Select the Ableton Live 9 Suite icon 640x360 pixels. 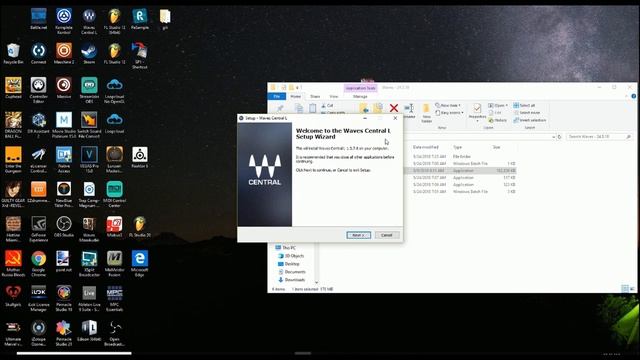click(89, 298)
